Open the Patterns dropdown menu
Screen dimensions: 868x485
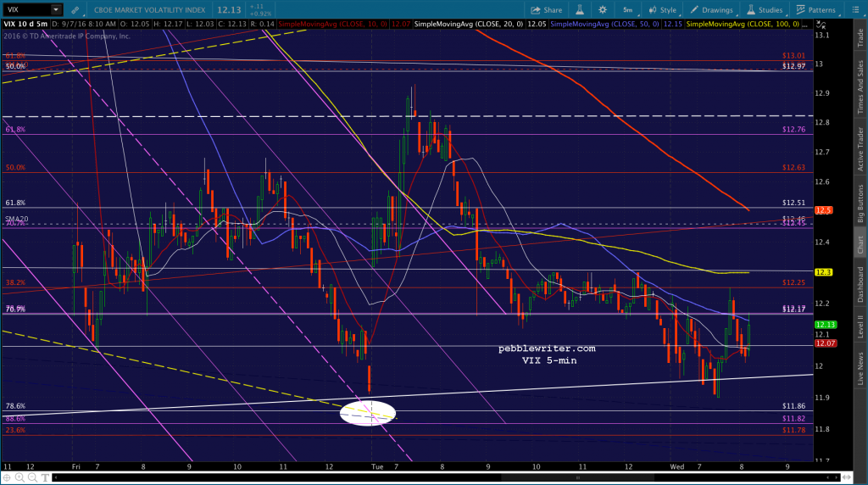[x=816, y=10]
